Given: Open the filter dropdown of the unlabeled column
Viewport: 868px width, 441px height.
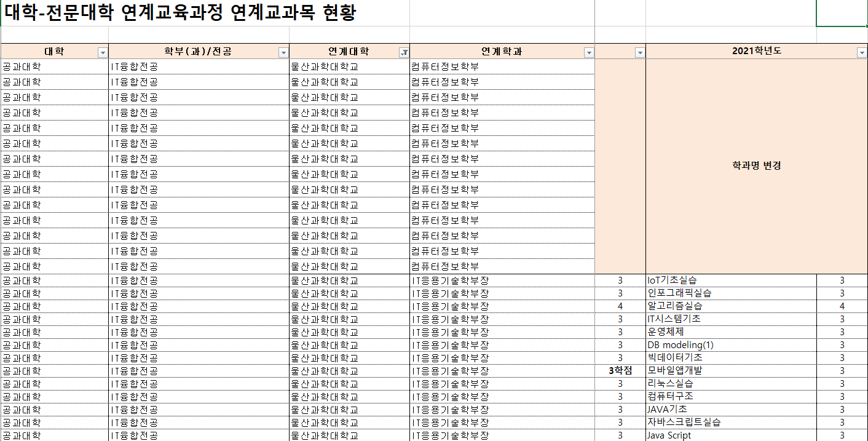Looking at the screenshot, I should point(640,53).
